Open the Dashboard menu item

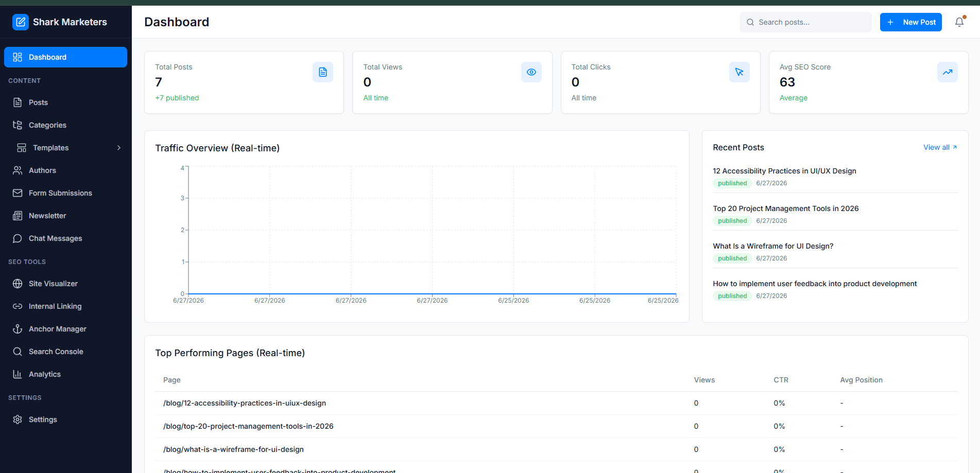(x=65, y=57)
